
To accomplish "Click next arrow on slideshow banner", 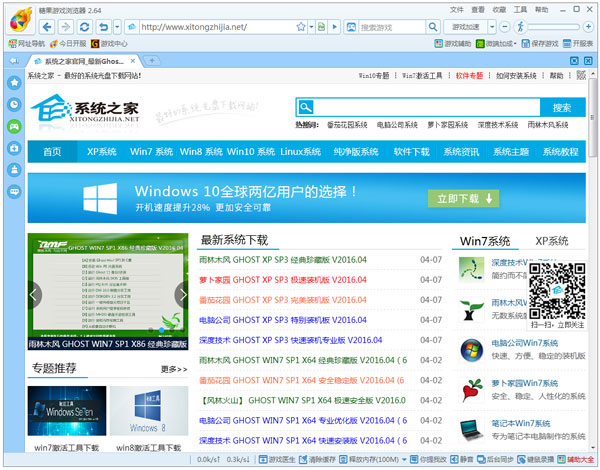I will (182, 294).
